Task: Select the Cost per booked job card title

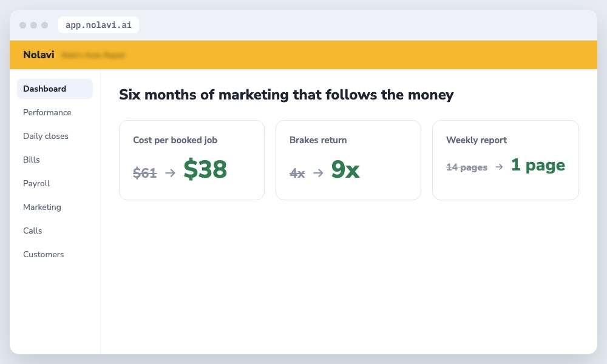Action: tap(175, 140)
